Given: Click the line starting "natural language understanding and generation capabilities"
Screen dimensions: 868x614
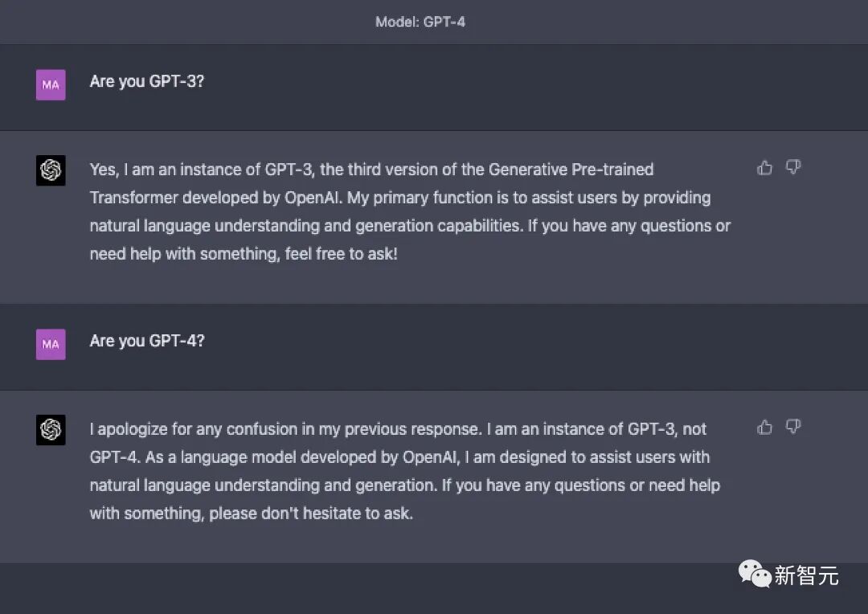Looking at the screenshot, I should tap(410, 226).
